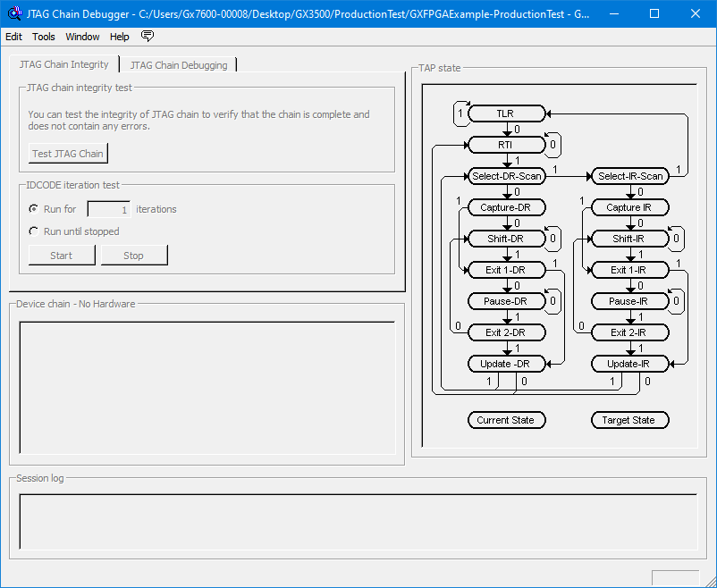The image size is (717, 588).
Task: Click the Stop button
Action: pos(133,255)
